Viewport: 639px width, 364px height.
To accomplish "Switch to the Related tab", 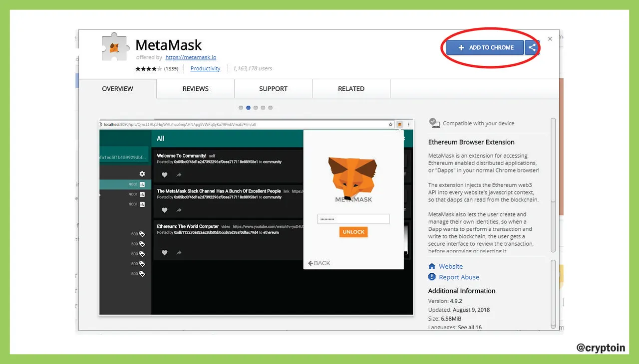I will tap(351, 89).
